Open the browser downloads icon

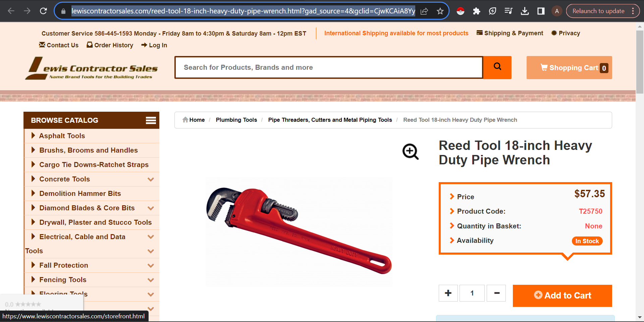point(525,11)
